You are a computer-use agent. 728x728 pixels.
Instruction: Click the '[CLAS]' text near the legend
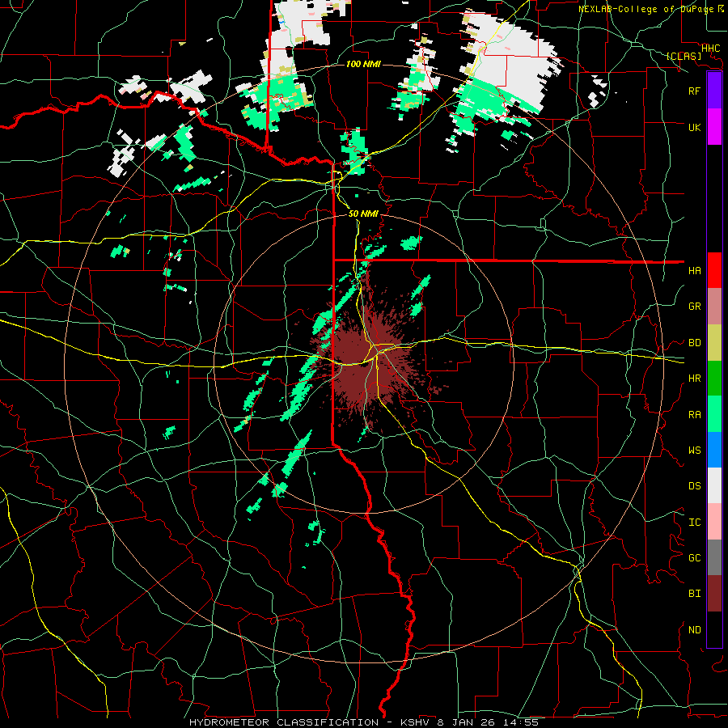coord(684,56)
